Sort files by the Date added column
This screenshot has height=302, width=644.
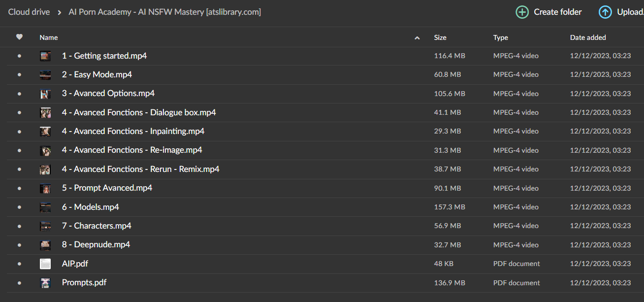pos(588,37)
